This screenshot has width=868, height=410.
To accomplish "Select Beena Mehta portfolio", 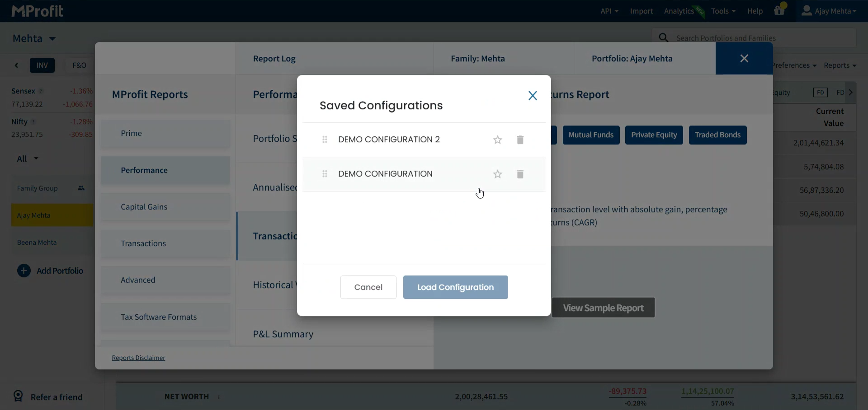I will 52,242.
